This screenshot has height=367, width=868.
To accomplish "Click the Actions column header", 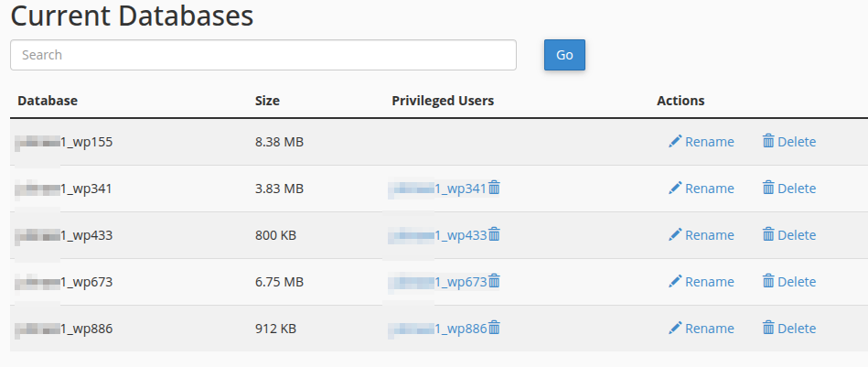I will [680, 101].
